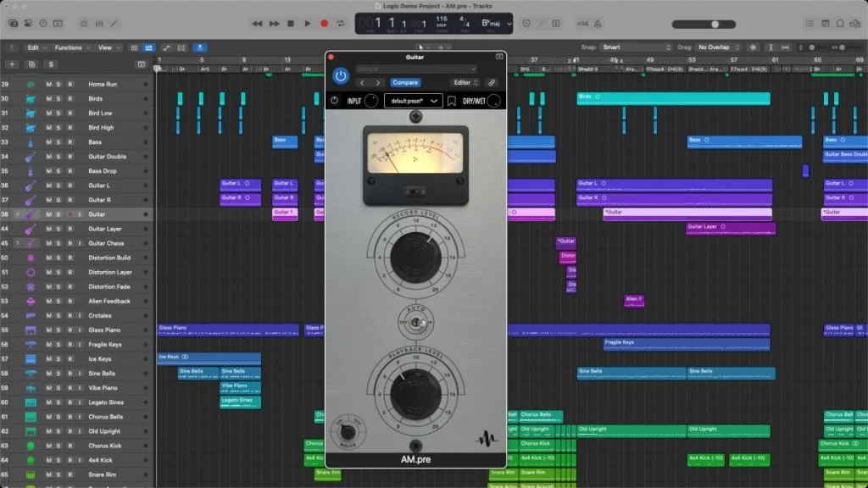Add a new track with plus button

point(12,64)
